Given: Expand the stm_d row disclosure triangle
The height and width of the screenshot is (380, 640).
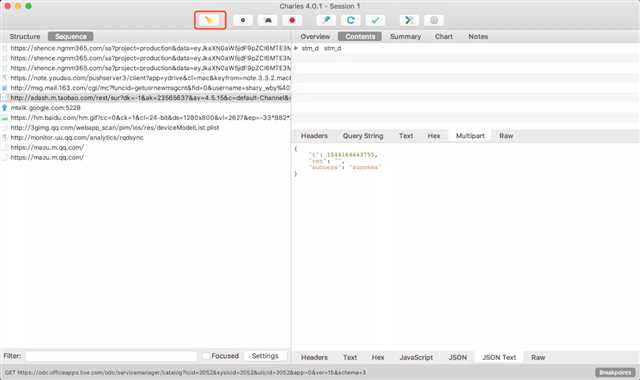Looking at the screenshot, I should 296,48.
